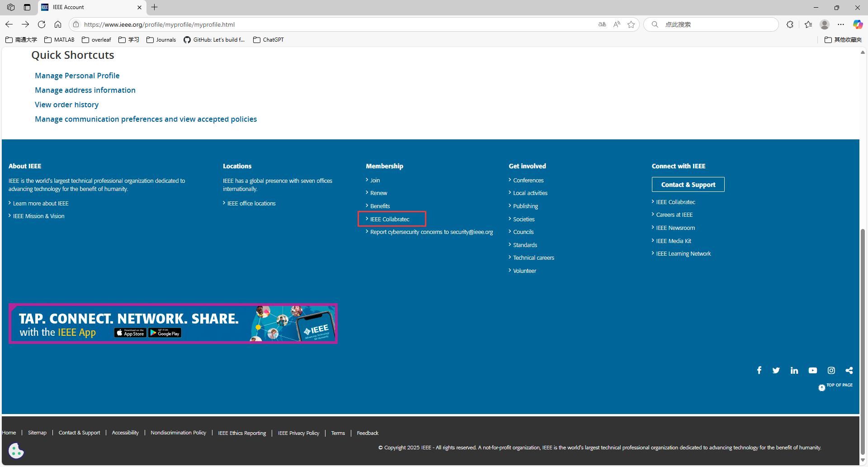Click Feedback in the bottom bar
The image size is (868, 467).
pyautogui.click(x=368, y=433)
